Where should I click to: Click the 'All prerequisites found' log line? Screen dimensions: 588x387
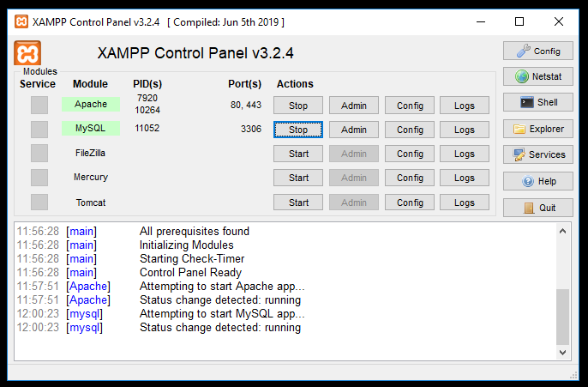[195, 231]
